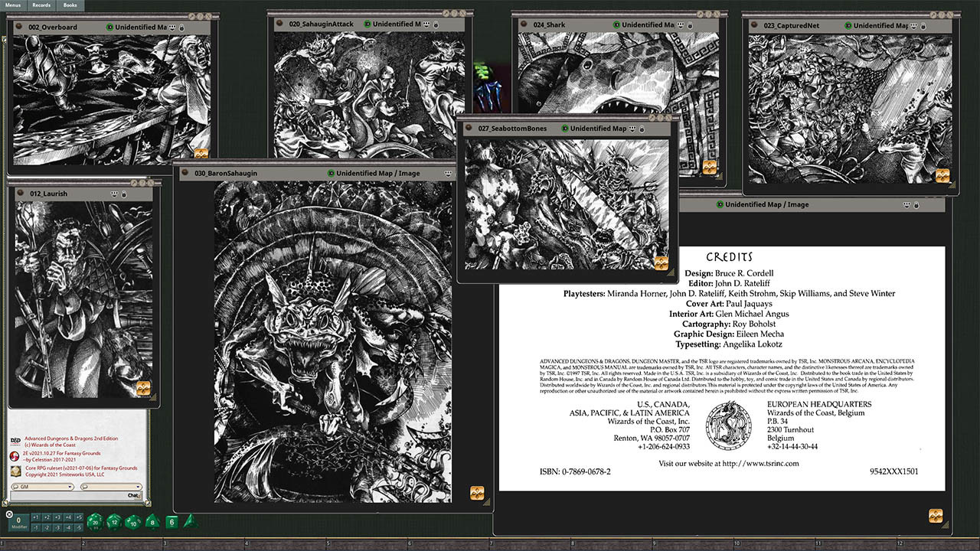980x551 pixels.
Task: Open the Records menu
Action: [41, 5]
